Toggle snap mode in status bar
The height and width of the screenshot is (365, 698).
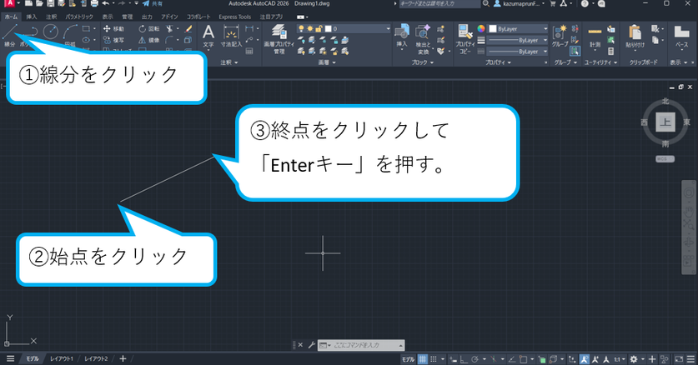(x=433, y=359)
